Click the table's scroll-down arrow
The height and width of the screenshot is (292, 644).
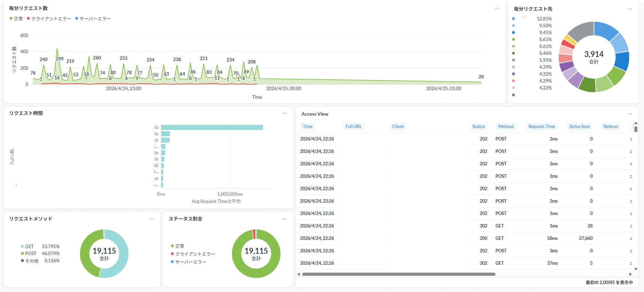636,269
